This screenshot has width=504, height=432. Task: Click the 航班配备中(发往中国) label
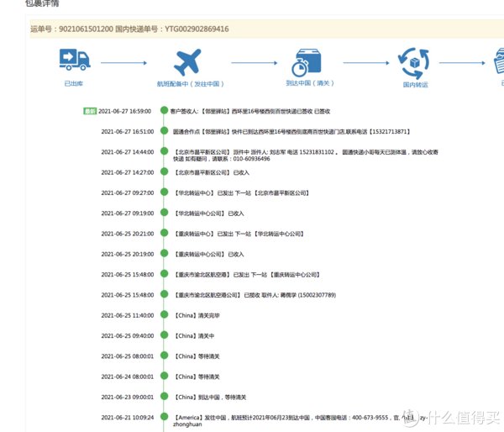click(190, 84)
